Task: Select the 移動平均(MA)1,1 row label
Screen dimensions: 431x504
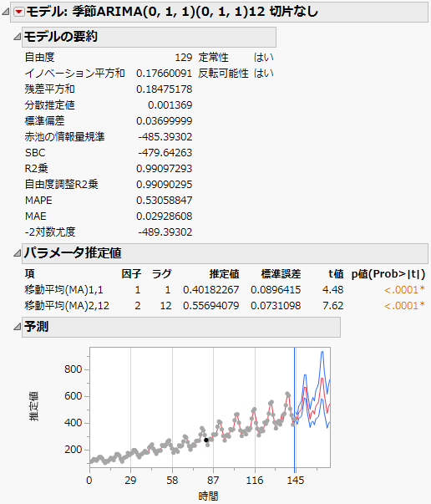Action: click(x=63, y=289)
